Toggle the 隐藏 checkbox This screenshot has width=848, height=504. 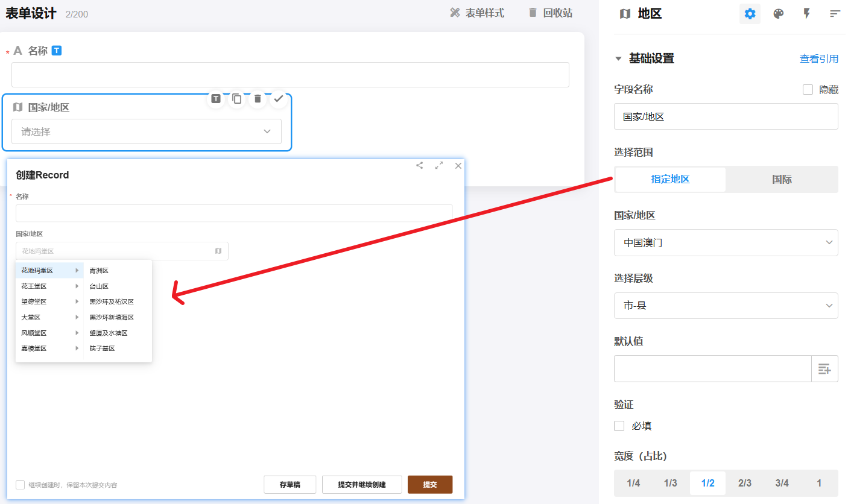pyautogui.click(x=808, y=90)
